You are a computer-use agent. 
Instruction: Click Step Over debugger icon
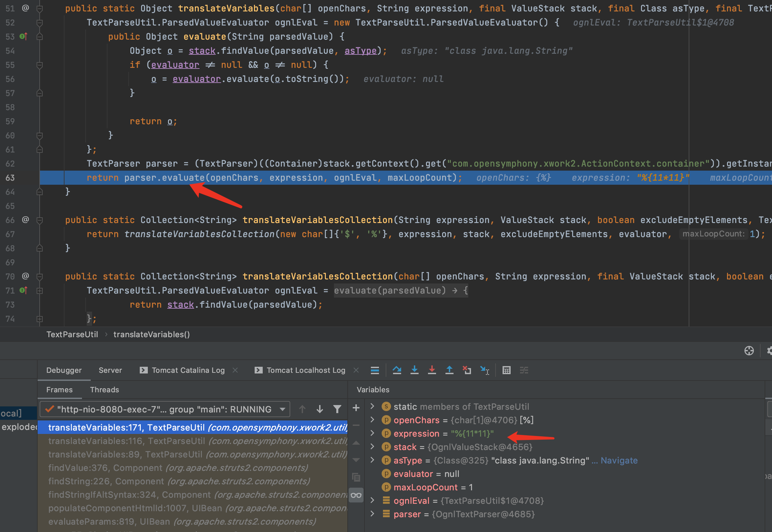[x=397, y=370]
